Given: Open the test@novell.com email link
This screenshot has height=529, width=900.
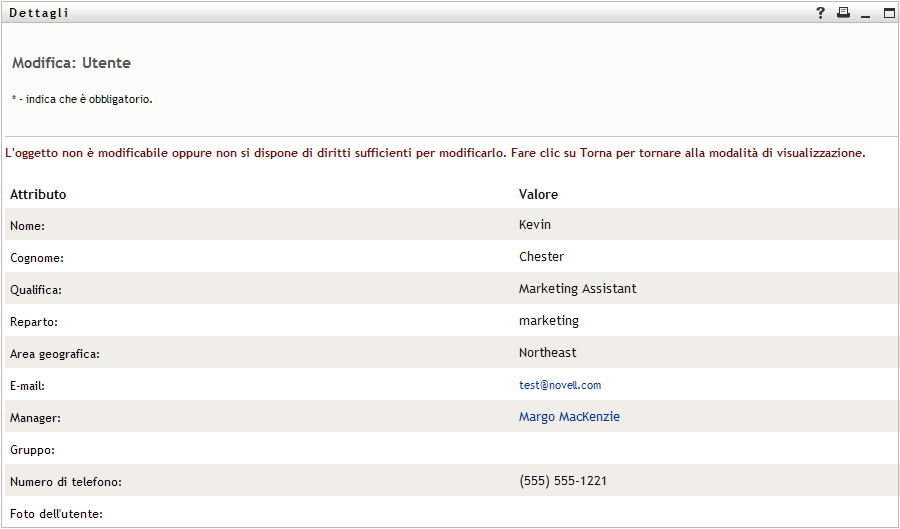Looking at the screenshot, I should 560,385.
